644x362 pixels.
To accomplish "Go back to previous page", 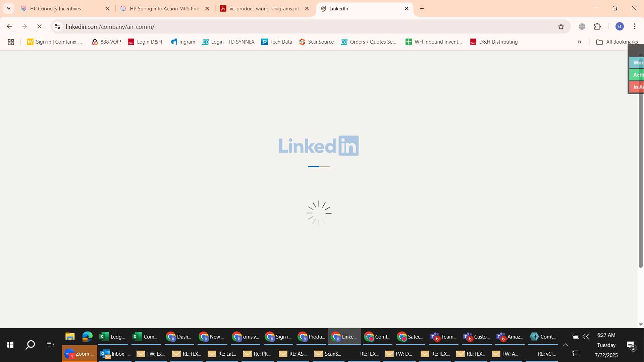I will click(9, 26).
